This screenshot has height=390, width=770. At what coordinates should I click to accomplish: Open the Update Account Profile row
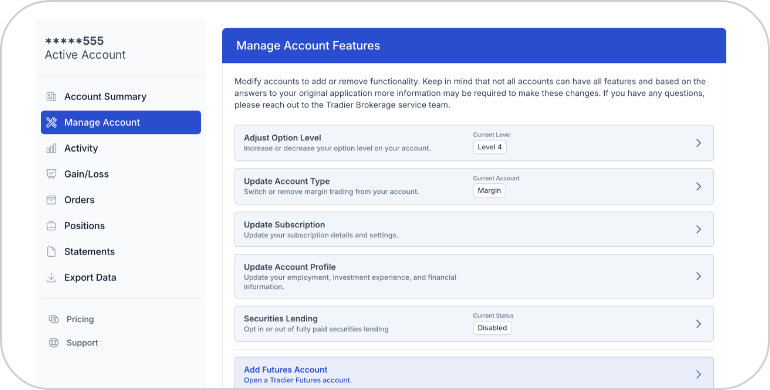(474, 277)
